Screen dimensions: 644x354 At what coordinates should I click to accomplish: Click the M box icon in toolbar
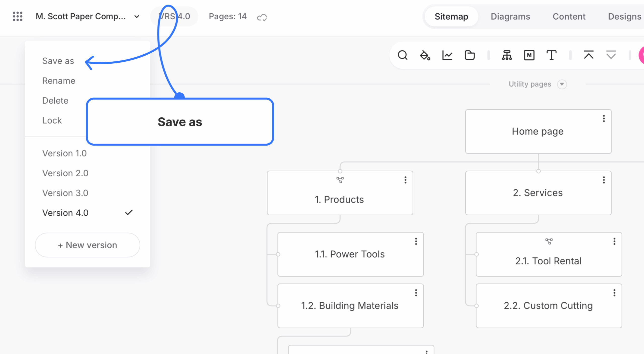tap(529, 55)
